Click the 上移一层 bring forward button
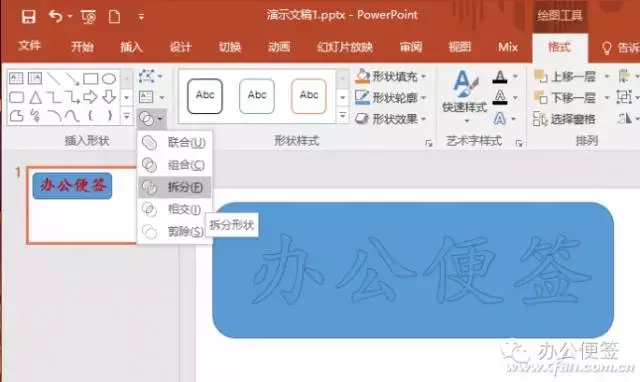Screen dimensions: 640x382 [566, 76]
